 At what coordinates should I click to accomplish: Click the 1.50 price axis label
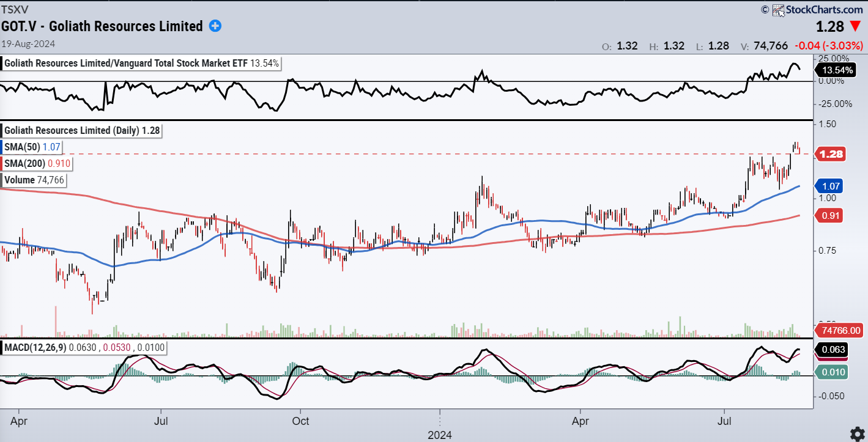coord(828,124)
